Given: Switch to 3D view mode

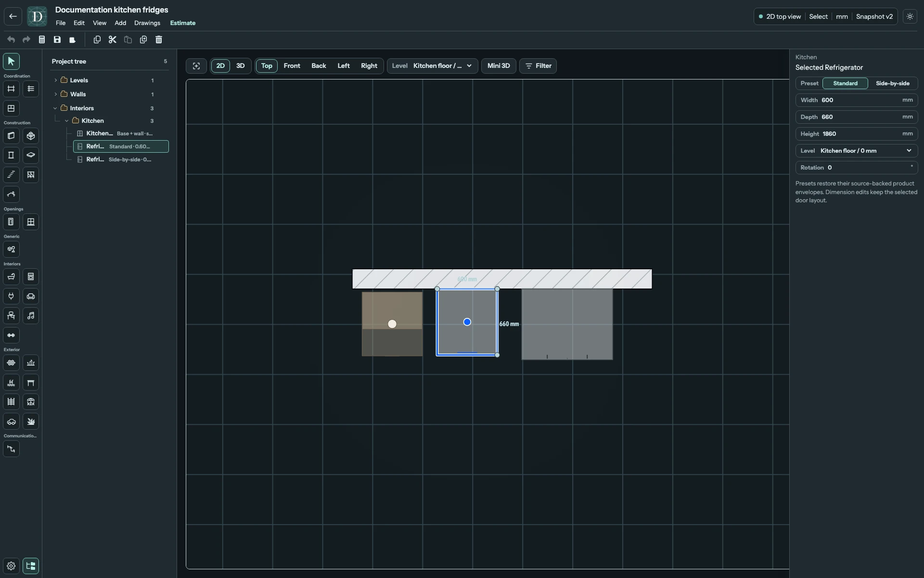Looking at the screenshot, I should [x=240, y=66].
